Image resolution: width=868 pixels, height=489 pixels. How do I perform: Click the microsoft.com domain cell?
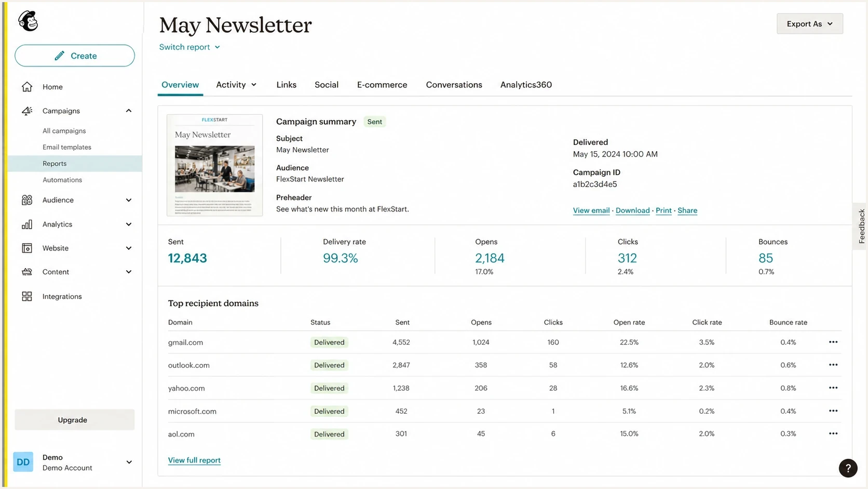click(x=192, y=411)
